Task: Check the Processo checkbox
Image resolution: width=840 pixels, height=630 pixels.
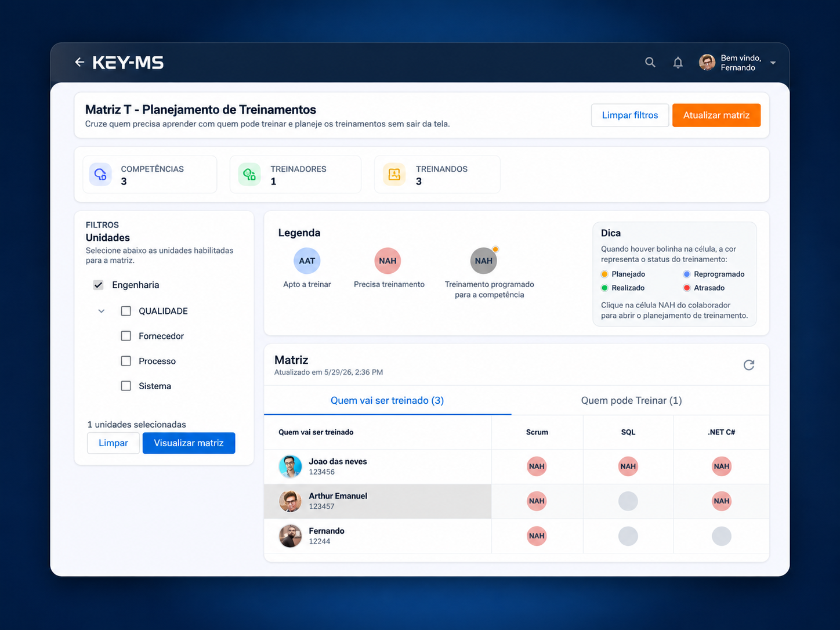Action: pyautogui.click(x=126, y=361)
